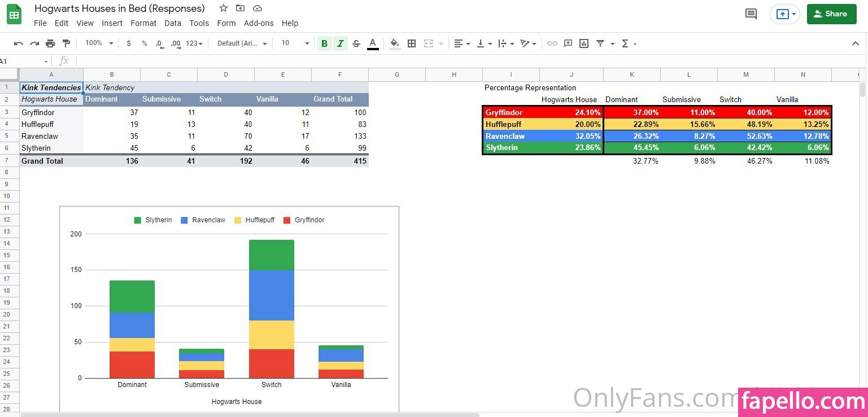Screen dimensions: 868x417
Task: Select Gryffindor cell in pivot table
Action: 51,112
